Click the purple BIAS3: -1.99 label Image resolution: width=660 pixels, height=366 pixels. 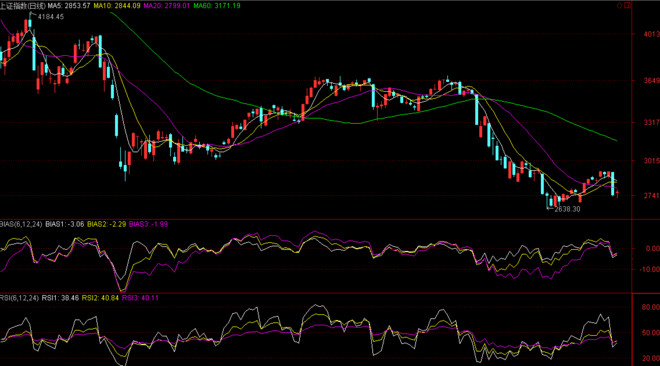click(148, 224)
